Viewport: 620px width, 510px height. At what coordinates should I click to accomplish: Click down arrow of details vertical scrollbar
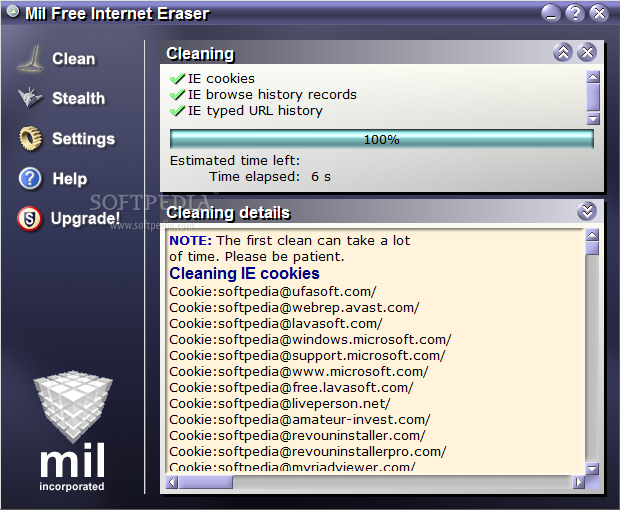tap(592, 468)
